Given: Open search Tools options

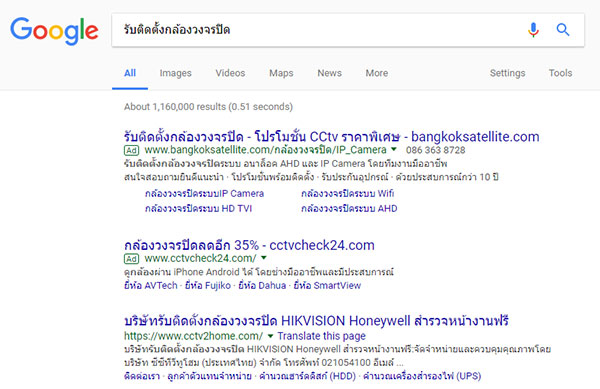Looking at the screenshot, I should [560, 73].
